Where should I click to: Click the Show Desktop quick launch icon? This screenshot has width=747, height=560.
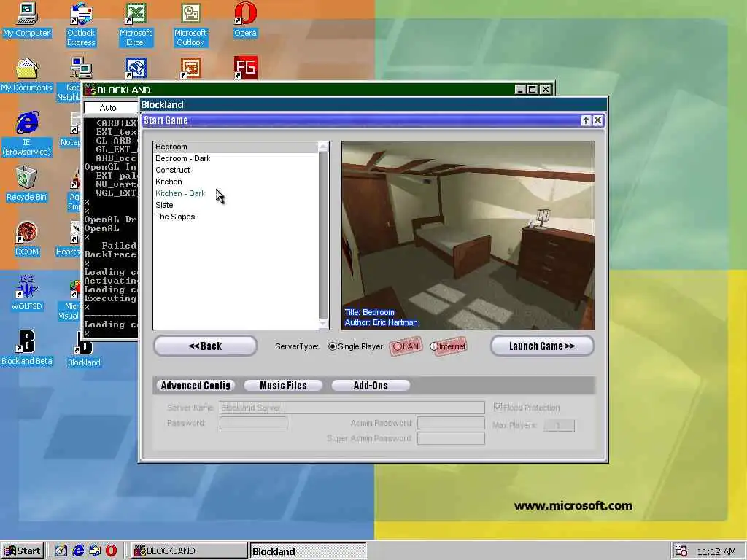pyautogui.click(x=61, y=551)
